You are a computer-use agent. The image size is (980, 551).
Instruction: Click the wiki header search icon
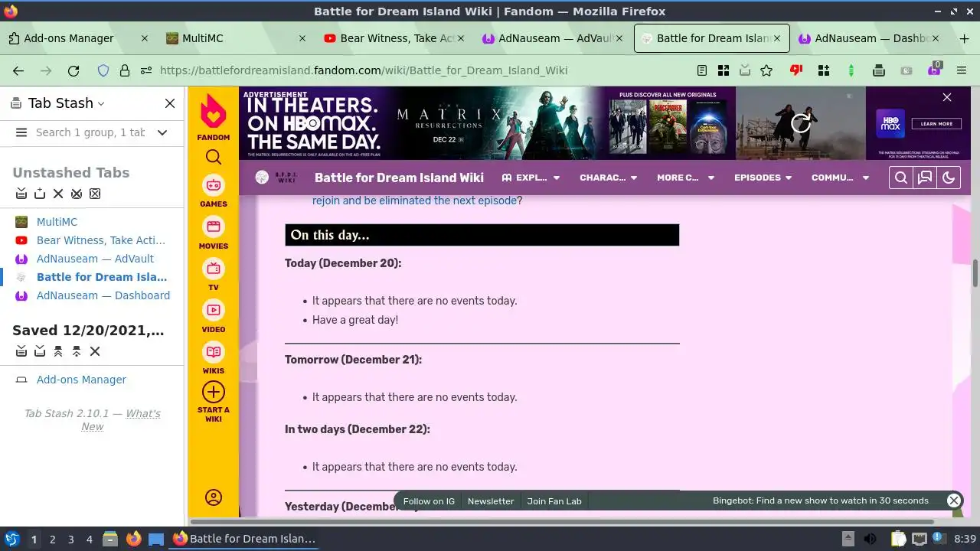(x=901, y=178)
